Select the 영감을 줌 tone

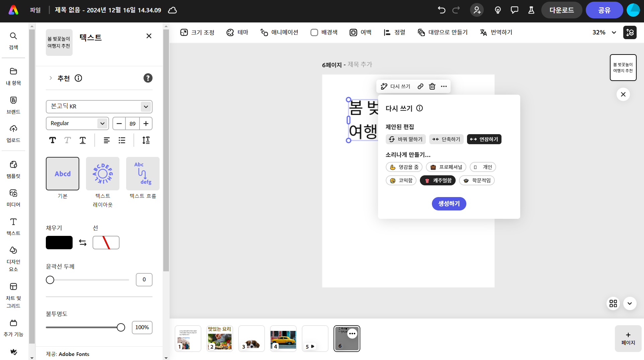tap(404, 167)
